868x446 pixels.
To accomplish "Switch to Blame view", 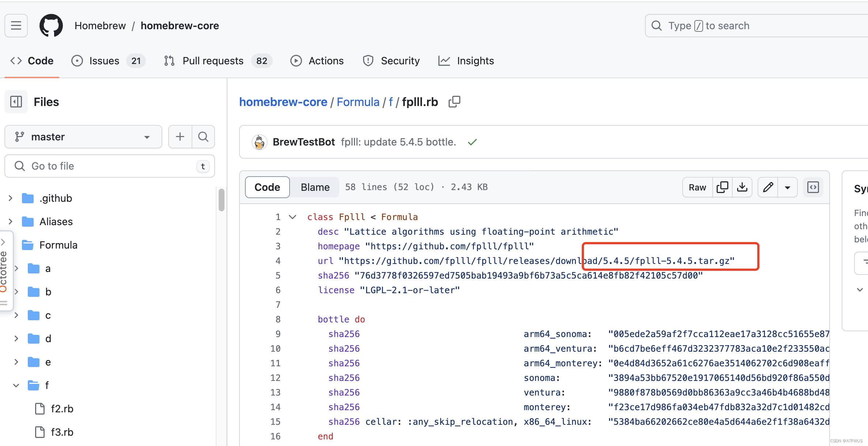I will click(x=315, y=187).
